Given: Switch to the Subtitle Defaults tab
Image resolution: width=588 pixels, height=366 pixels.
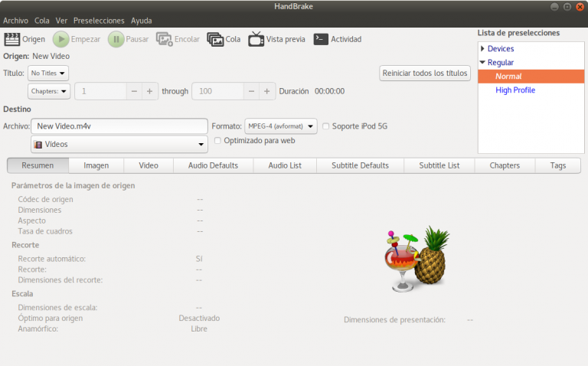Looking at the screenshot, I should (360, 165).
